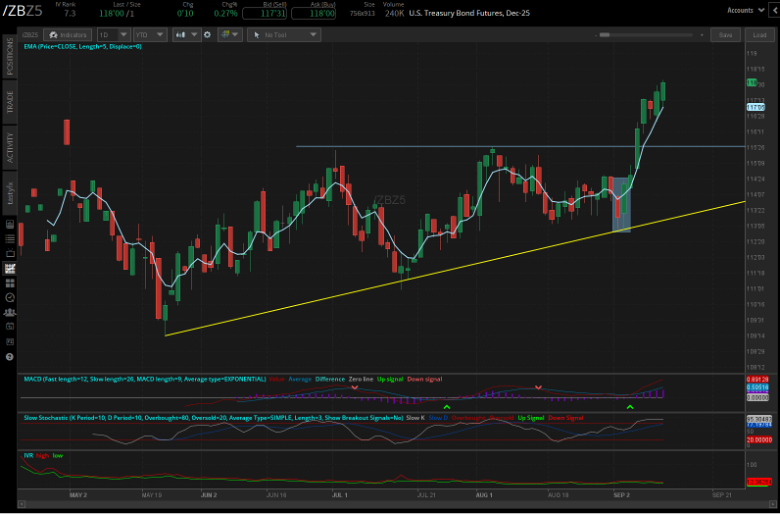
Task: Click the Ask (Buy) price 118'00
Action: [x=313, y=13]
